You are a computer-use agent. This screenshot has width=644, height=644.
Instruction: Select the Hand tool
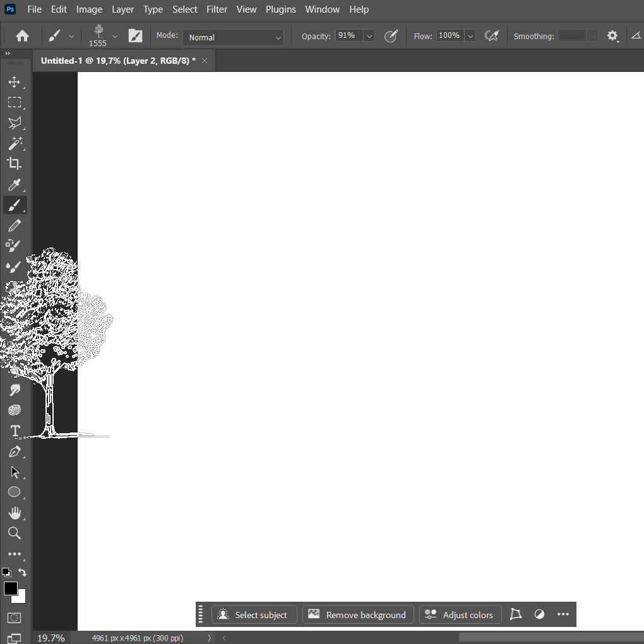pos(14,513)
